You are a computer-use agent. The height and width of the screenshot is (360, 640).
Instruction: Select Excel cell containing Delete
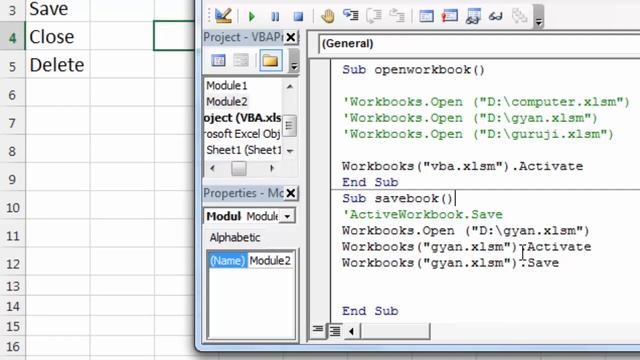point(58,65)
